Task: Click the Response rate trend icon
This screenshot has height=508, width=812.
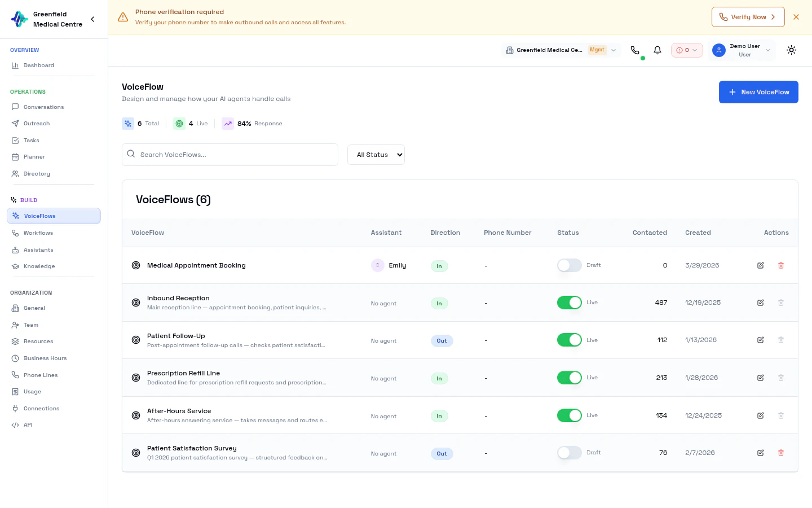Action: (x=228, y=124)
